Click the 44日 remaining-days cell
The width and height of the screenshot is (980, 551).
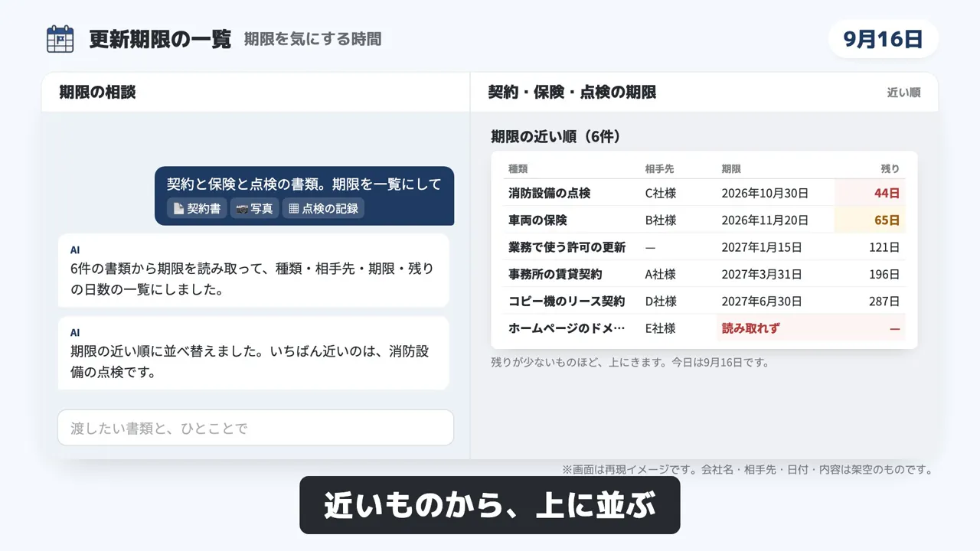pyautogui.click(x=870, y=193)
